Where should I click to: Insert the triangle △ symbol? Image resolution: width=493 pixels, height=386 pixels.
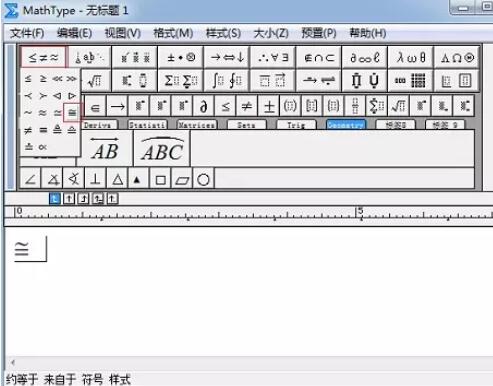[x=117, y=179]
